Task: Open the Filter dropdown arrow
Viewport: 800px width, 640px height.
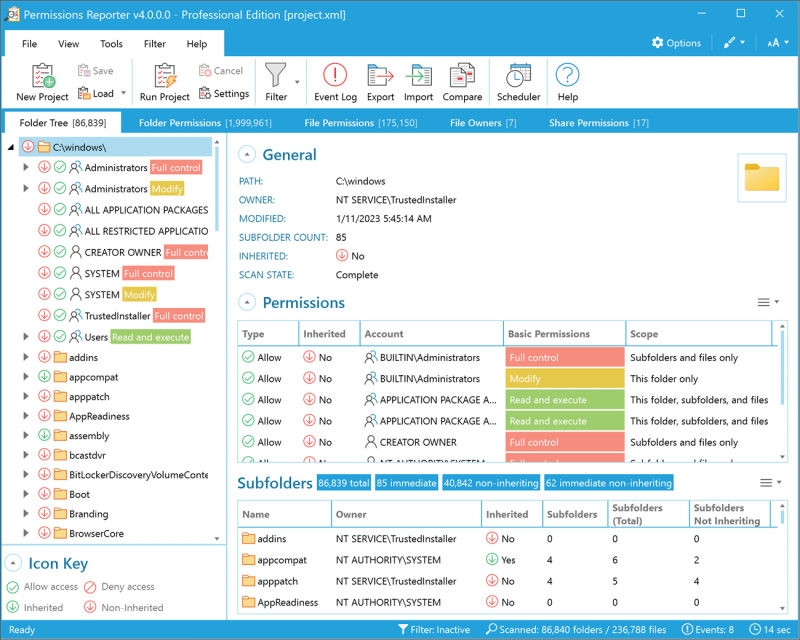Action: [297, 81]
